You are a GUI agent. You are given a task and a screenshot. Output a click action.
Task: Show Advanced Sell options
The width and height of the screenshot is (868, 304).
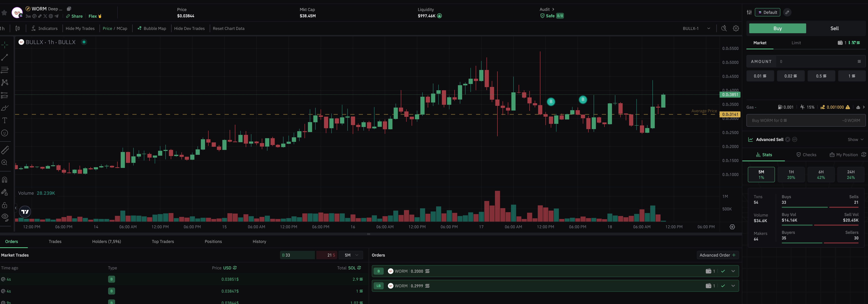856,140
